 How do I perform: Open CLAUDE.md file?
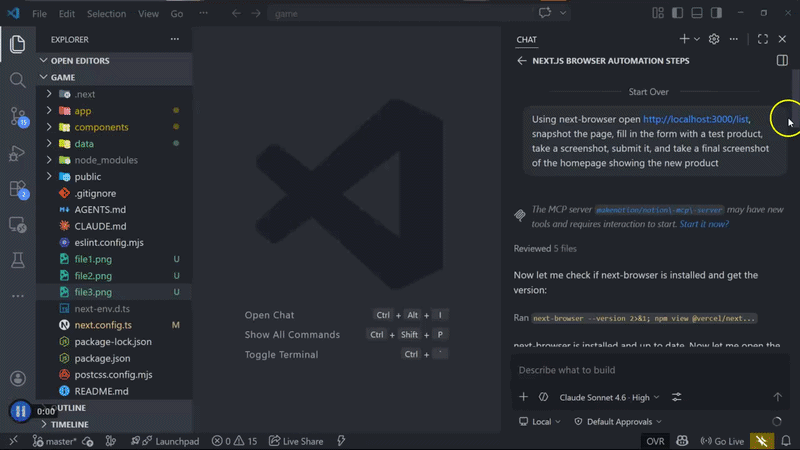(114, 226)
